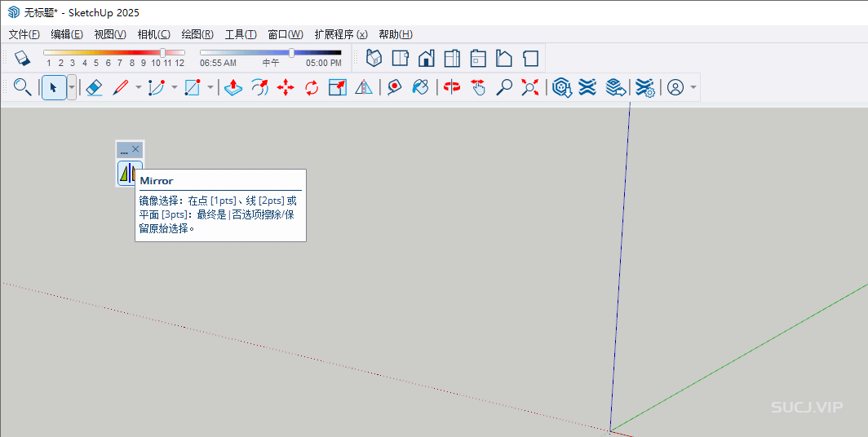The image size is (868, 437).
Task: Switch to Back view icon
Action: [x=478, y=58]
